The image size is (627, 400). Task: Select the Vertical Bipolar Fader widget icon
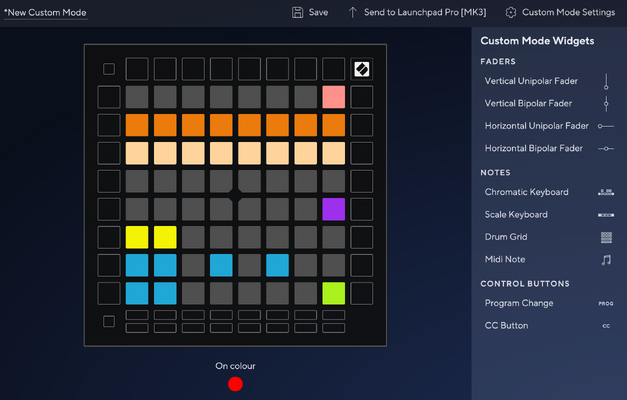[606, 104]
